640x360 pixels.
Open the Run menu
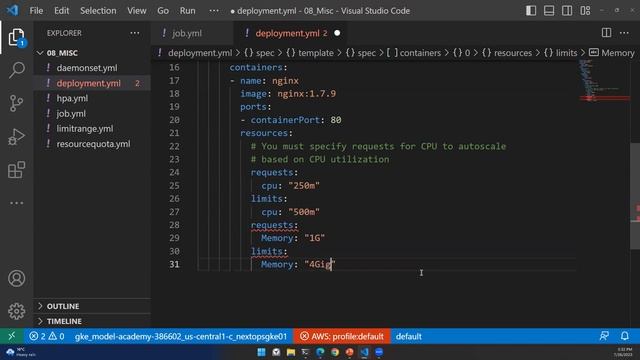[x=187, y=11]
